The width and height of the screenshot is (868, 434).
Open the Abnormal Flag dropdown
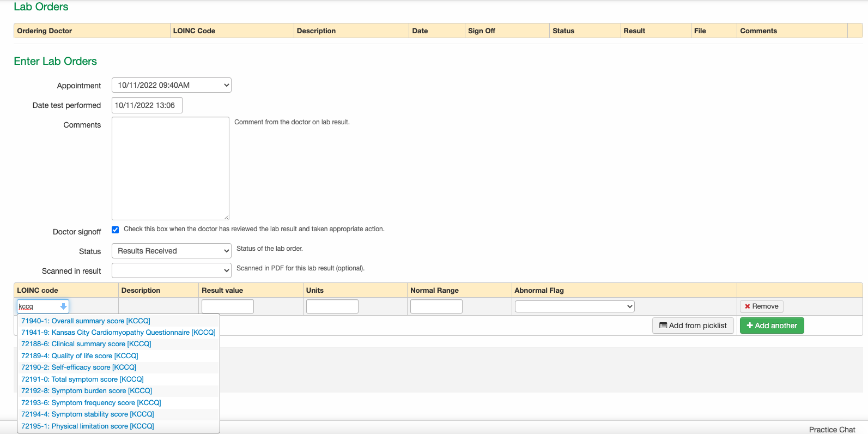(x=575, y=306)
